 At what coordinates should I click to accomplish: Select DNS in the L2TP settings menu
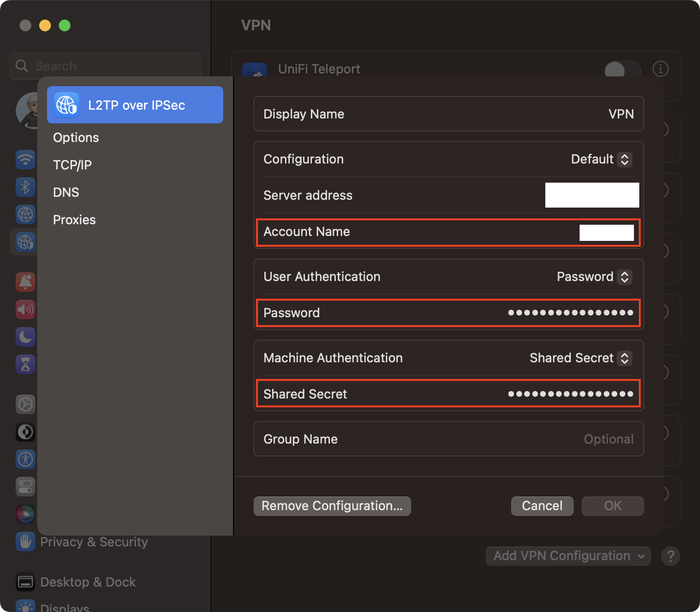pos(66,192)
